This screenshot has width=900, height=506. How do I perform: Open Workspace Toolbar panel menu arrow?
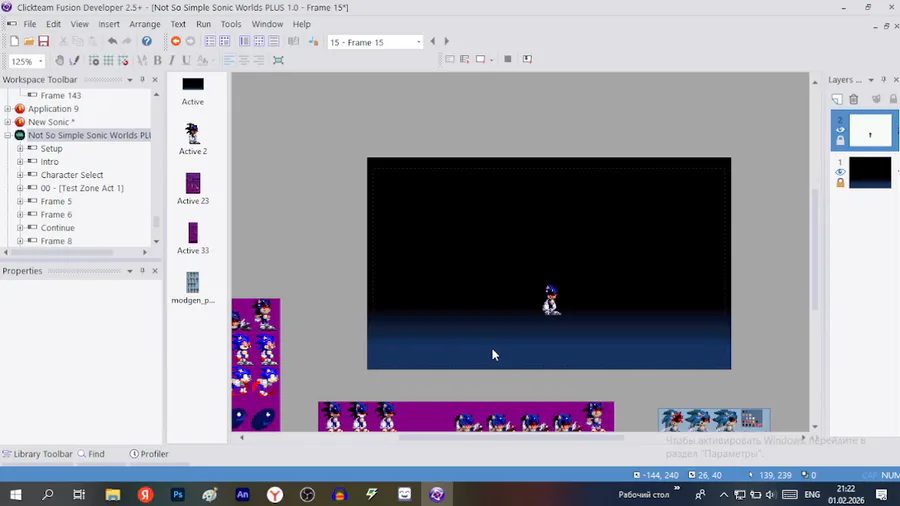pyautogui.click(x=130, y=80)
